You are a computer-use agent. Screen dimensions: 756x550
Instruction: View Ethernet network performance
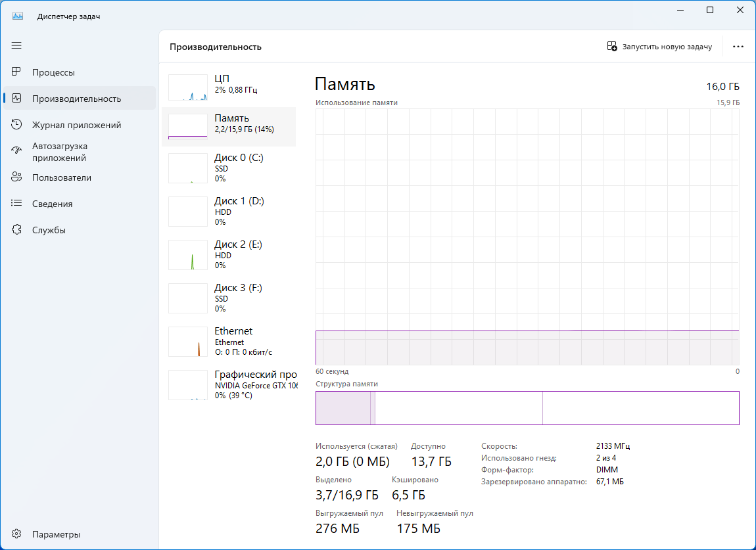click(229, 341)
